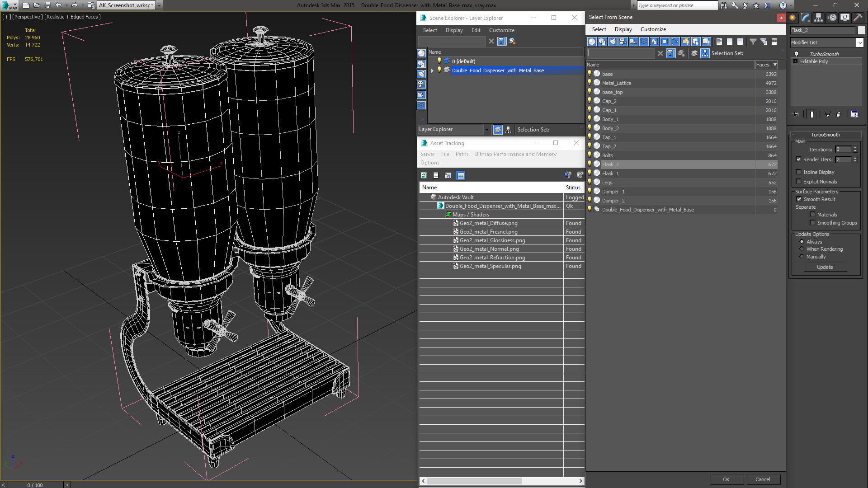Open the Modifier List dropdown
The width and height of the screenshot is (868, 488).
coord(859,42)
